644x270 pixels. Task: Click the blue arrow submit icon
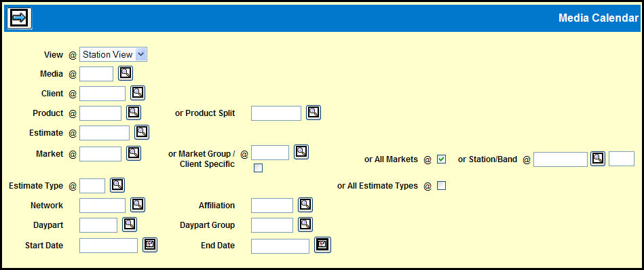[19, 18]
